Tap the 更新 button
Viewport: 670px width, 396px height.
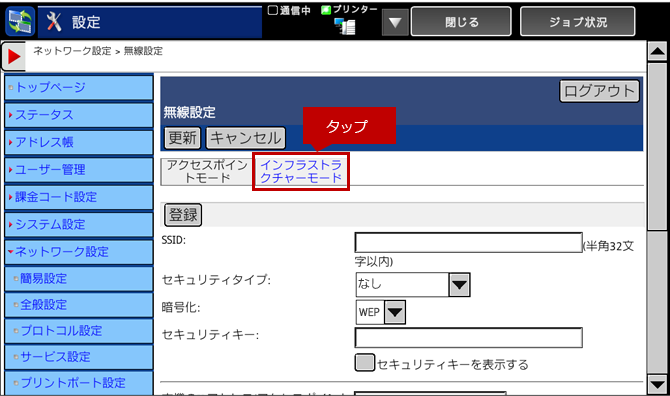(x=182, y=138)
